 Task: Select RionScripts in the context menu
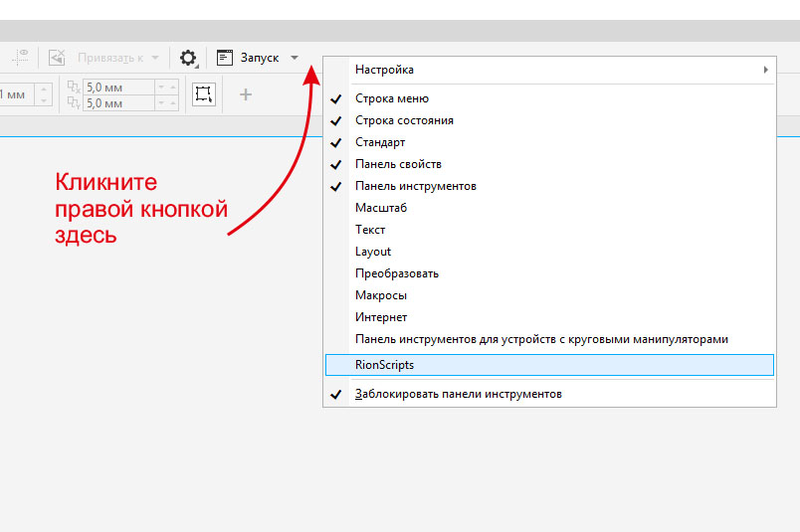tap(549, 365)
